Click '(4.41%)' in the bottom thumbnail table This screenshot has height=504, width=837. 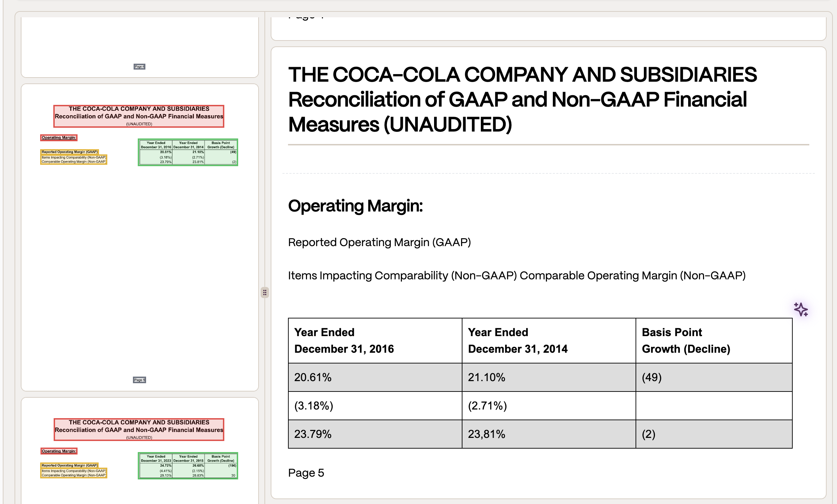point(165,471)
